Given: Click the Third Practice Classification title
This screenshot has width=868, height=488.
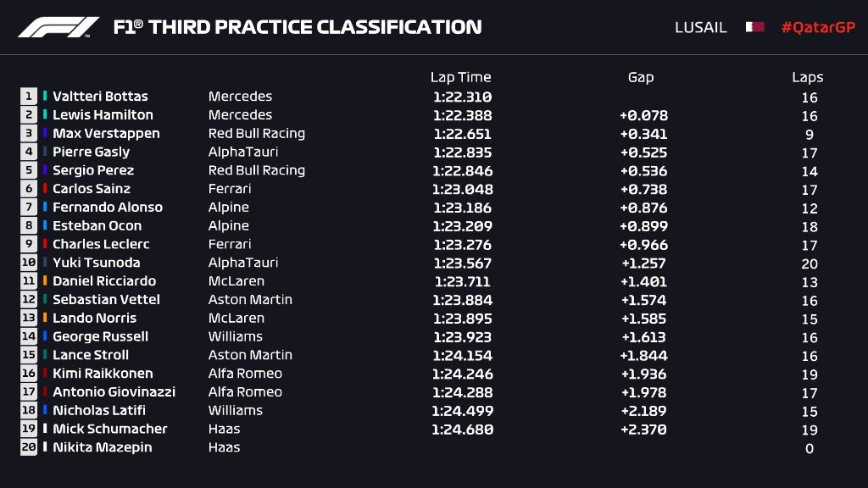Looking at the screenshot, I should [x=298, y=27].
